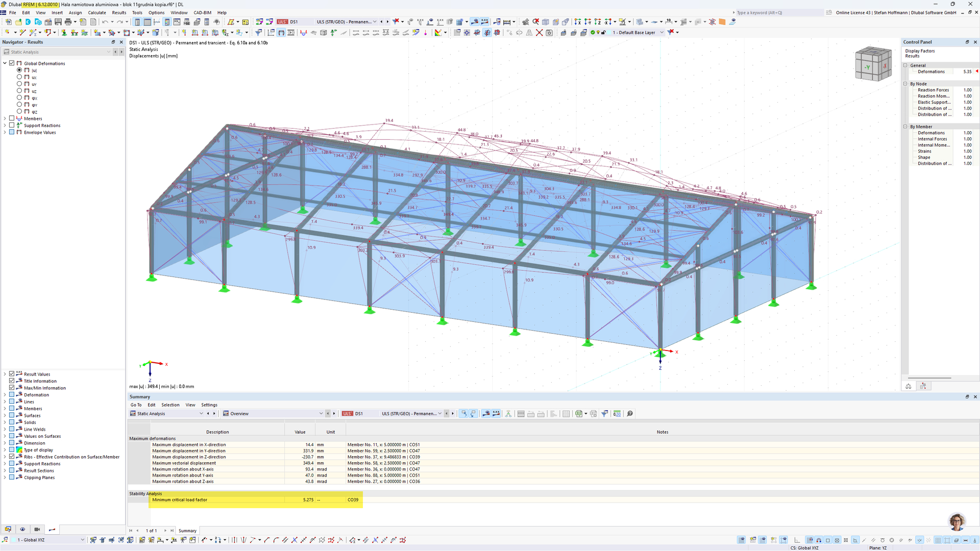Viewport: 980px width, 551px height.
Task: Click the Deformations factor value 5.35
Action: tap(967, 72)
